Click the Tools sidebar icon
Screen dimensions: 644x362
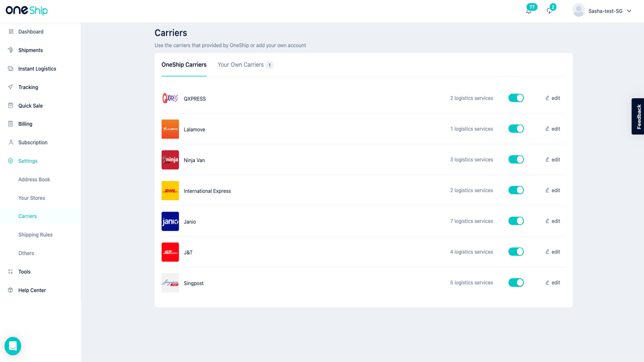pyautogui.click(x=11, y=271)
